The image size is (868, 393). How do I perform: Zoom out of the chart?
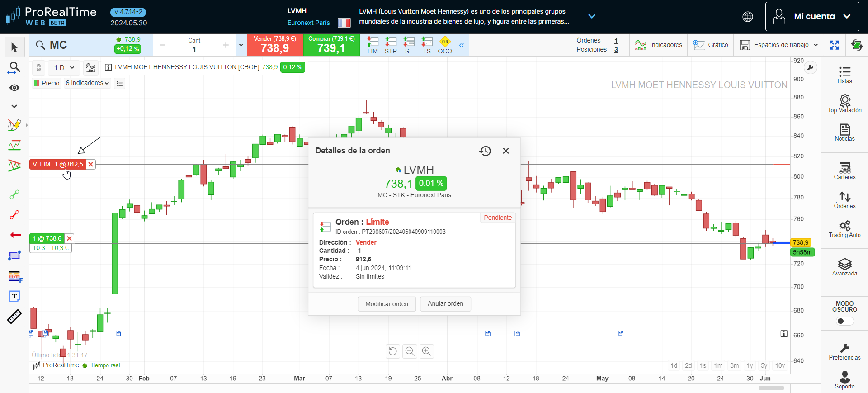tap(410, 351)
